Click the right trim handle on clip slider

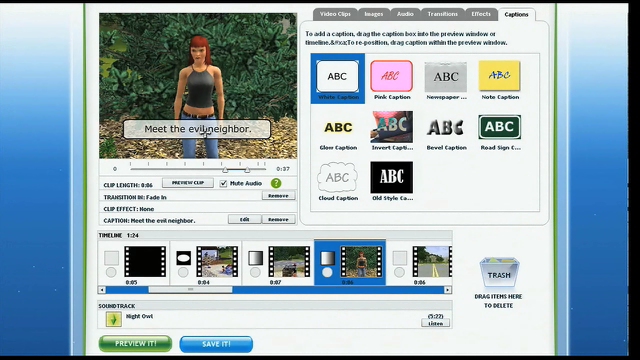tap(247, 169)
